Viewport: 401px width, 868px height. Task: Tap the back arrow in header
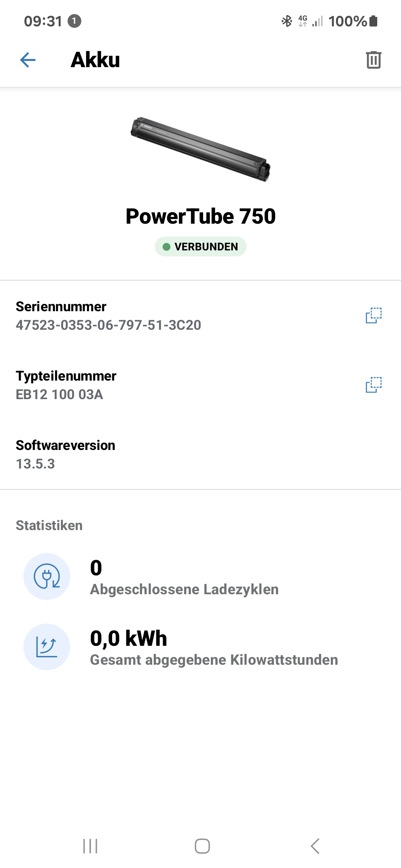(x=28, y=60)
